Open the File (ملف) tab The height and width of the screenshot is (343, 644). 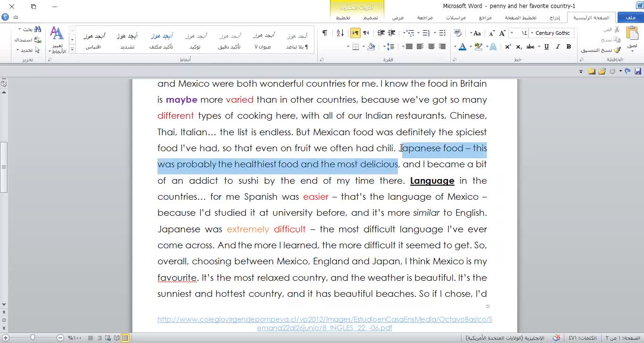click(630, 17)
